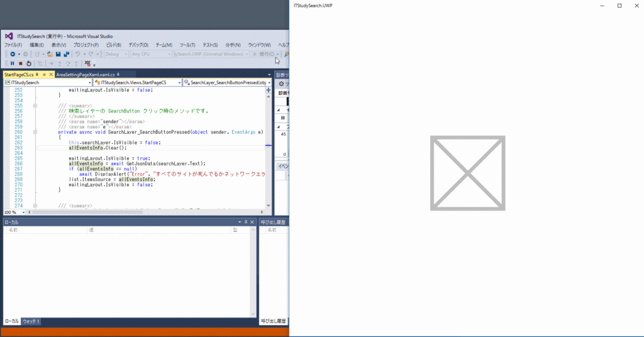Click the Visual Studio logo in the title bar

pos(9,36)
